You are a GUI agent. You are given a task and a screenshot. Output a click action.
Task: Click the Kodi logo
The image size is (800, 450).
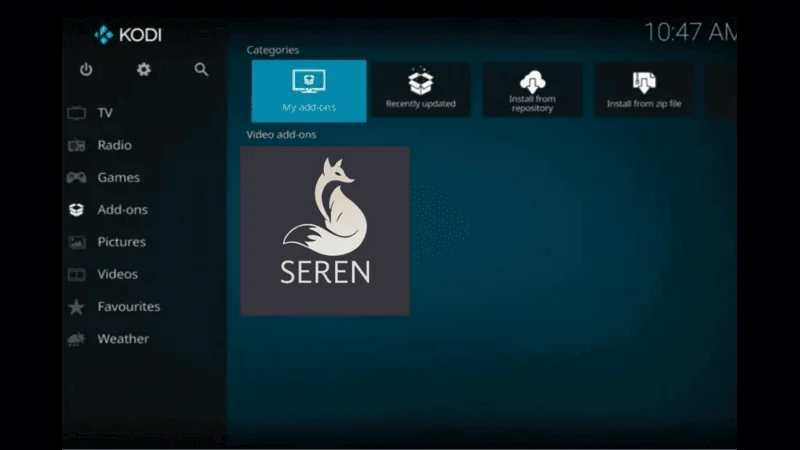coord(128,35)
